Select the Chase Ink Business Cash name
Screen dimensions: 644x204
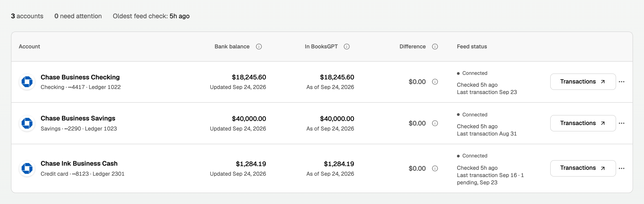point(79,163)
